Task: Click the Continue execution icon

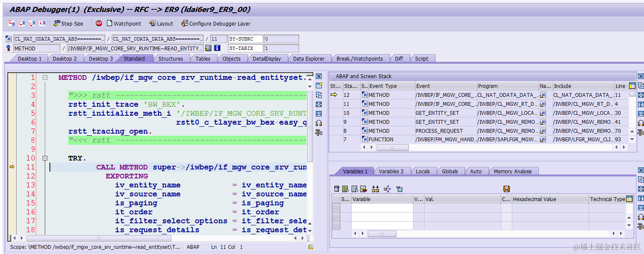Action: [42, 23]
